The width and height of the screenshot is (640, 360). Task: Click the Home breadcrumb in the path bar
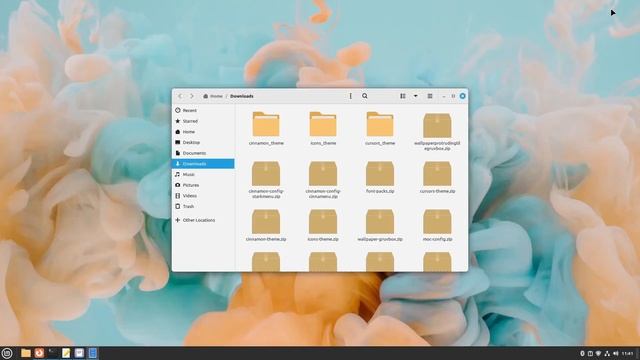click(x=213, y=96)
